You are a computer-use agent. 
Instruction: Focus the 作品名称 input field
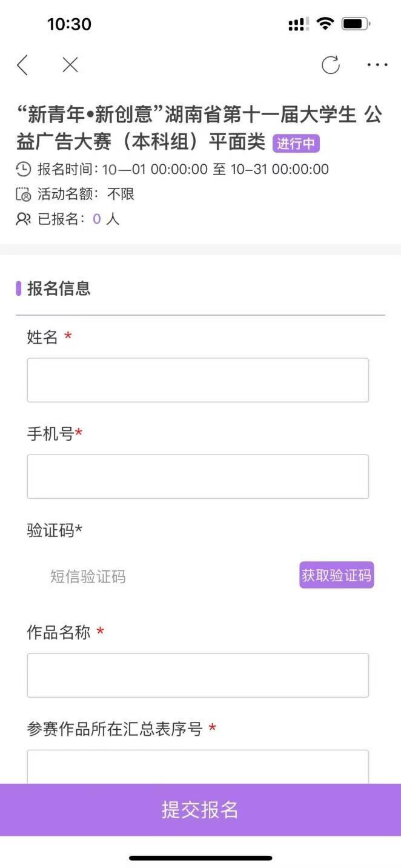pyautogui.click(x=197, y=675)
